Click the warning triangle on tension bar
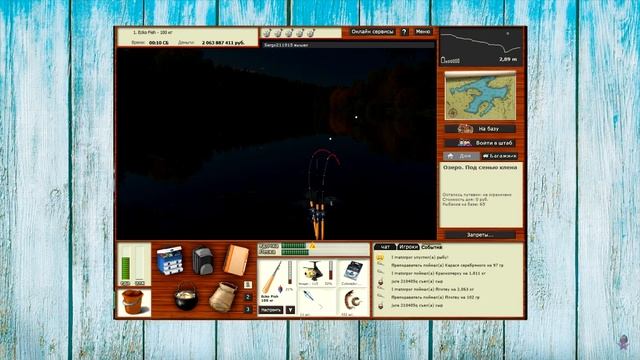Viewport: 640px width, 360px height. point(312,246)
